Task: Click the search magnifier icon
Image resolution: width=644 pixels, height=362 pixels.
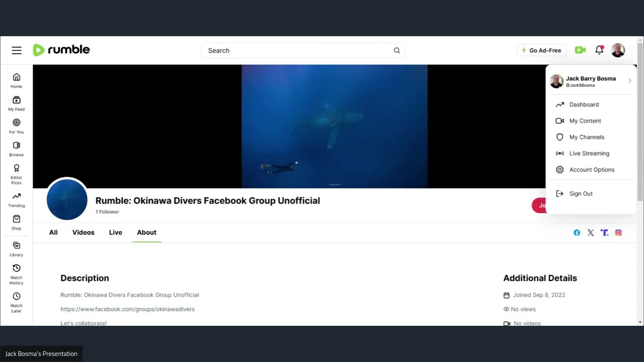Action: tap(397, 50)
